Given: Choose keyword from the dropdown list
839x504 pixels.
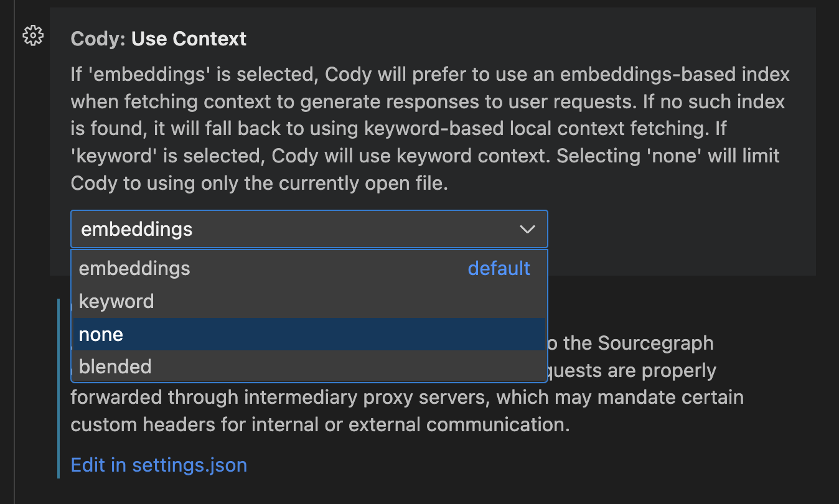Looking at the screenshot, I should pyautogui.click(x=309, y=301).
